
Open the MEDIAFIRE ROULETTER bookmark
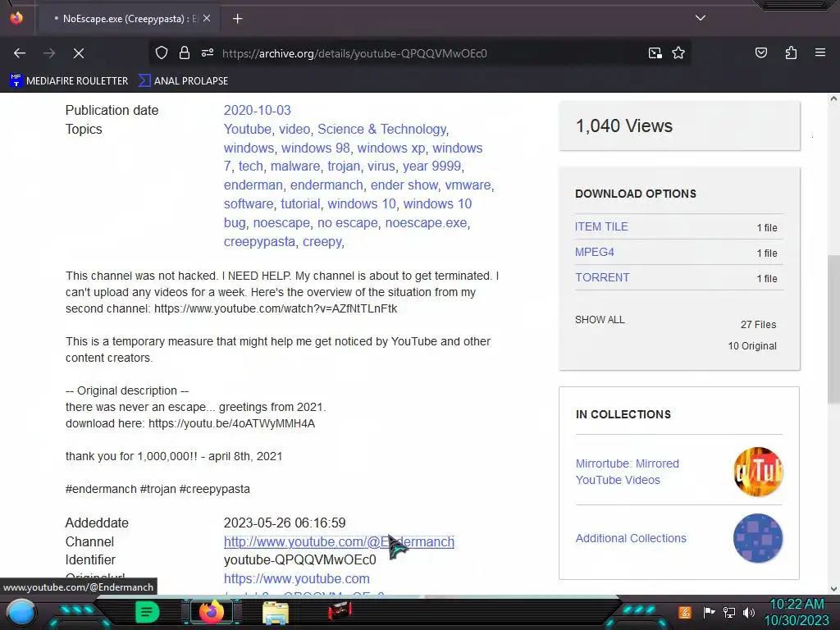[x=69, y=81]
